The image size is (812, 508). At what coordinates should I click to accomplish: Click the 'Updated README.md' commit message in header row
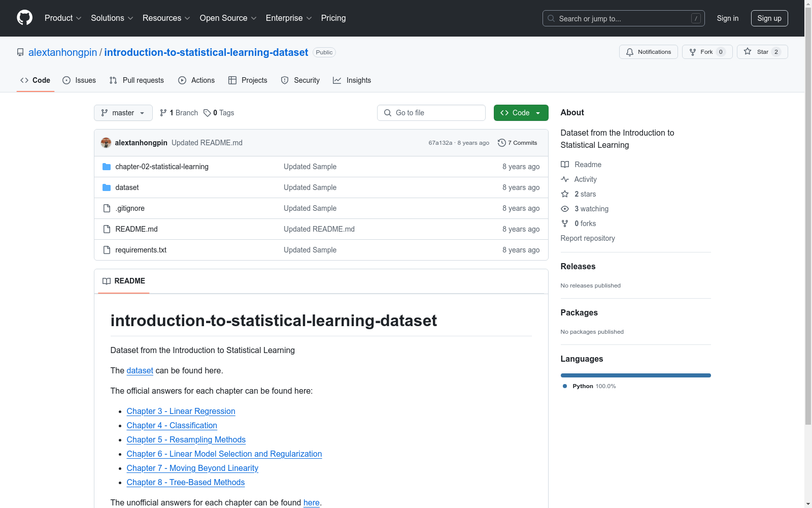coord(207,143)
